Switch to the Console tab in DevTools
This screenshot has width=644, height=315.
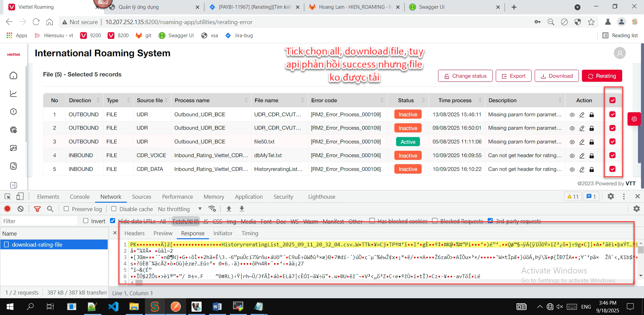tap(79, 197)
